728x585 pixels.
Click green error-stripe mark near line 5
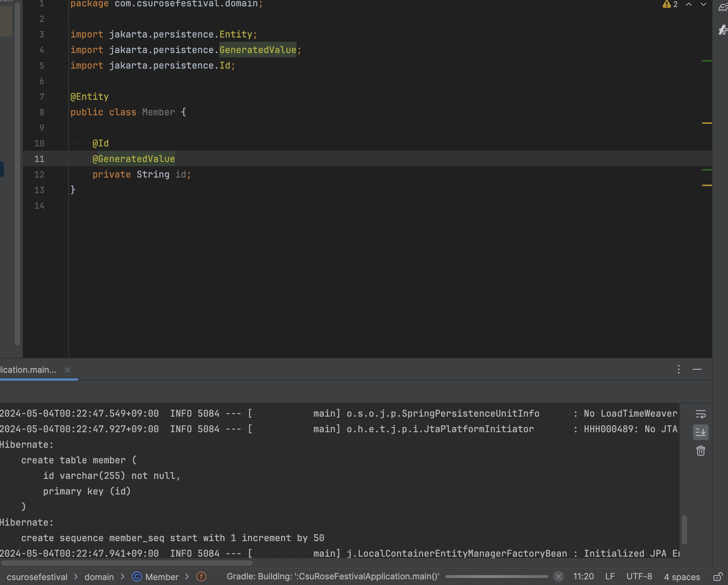(x=706, y=61)
